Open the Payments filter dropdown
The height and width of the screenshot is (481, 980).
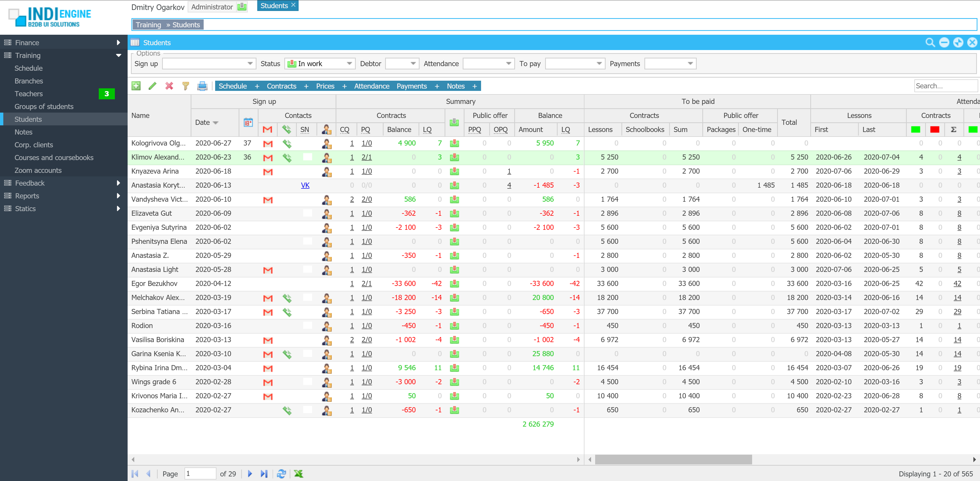point(690,64)
